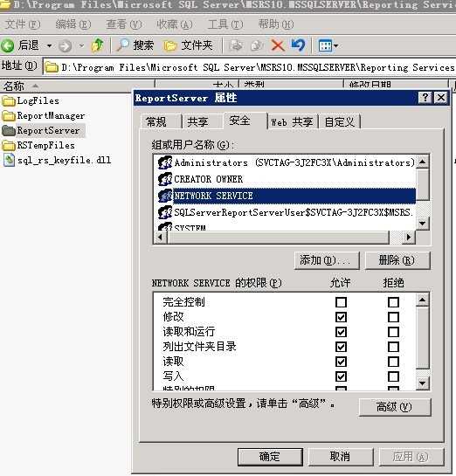This screenshot has height=476, width=456.
Task: Select the LogFiles folder icon
Action: tap(9, 100)
